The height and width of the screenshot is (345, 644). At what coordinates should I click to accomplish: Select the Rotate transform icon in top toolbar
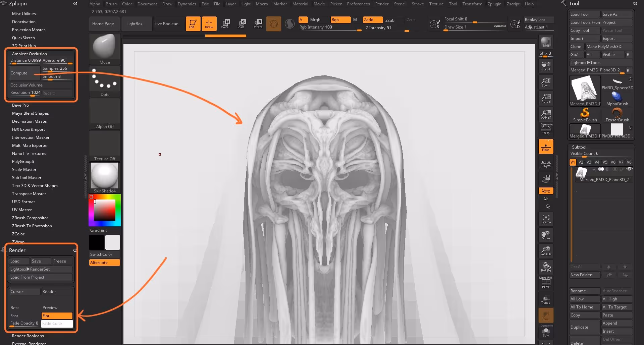(257, 24)
